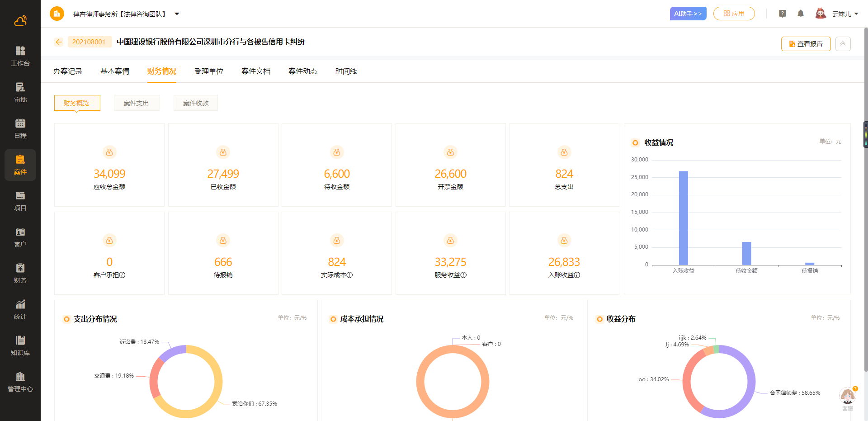Open the 客服 customer service avatar
868x421 pixels.
(847, 397)
